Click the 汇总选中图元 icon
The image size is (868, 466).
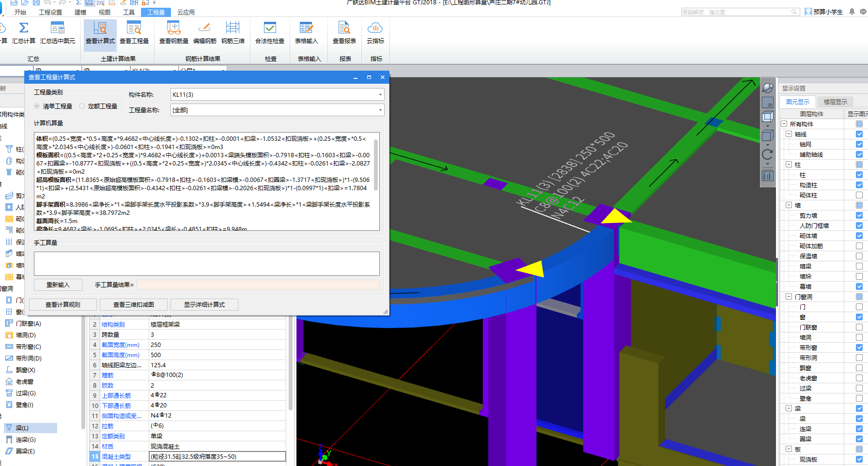click(x=58, y=28)
